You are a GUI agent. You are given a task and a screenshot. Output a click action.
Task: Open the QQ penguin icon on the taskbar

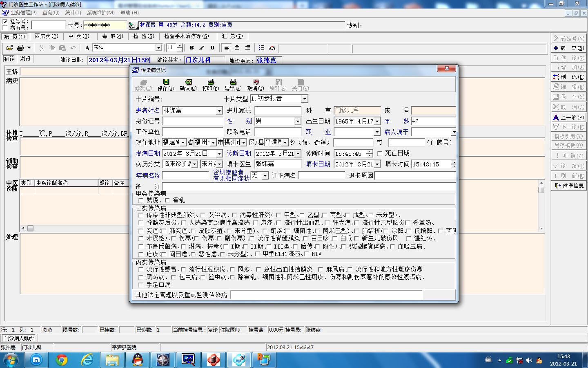pyautogui.click(x=138, y=360)
